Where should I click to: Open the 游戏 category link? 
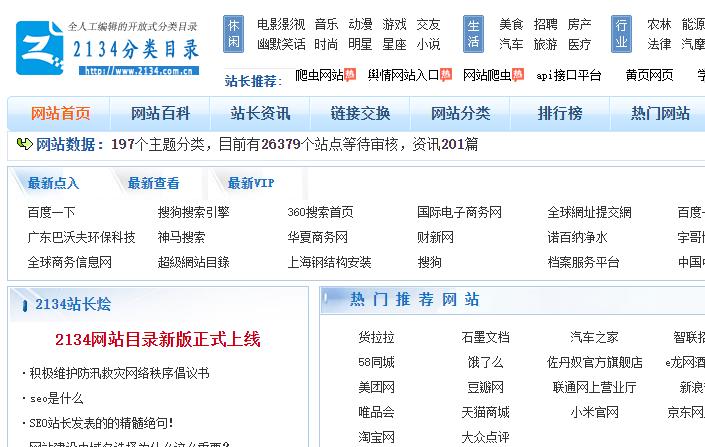pos(394,24)
